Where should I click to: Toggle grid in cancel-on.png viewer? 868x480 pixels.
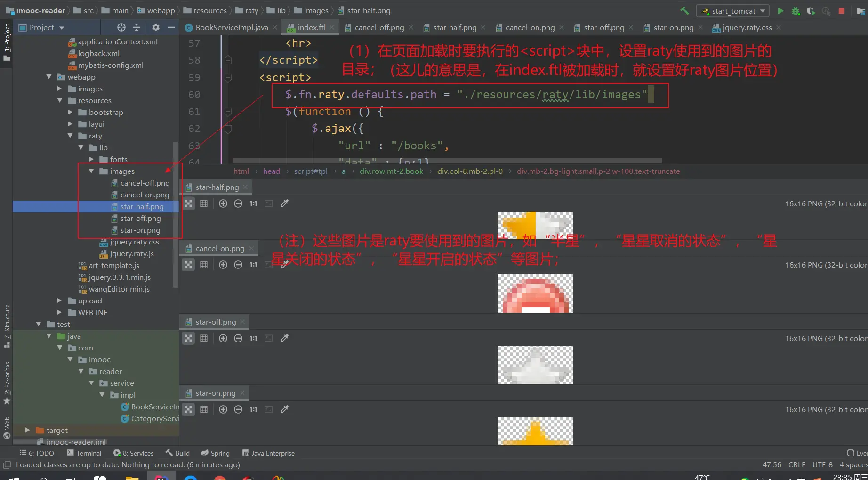tap(204, 265)
